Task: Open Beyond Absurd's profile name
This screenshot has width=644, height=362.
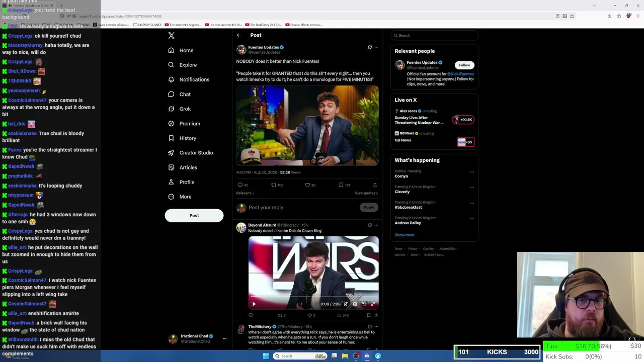Action: click(262, 225)
